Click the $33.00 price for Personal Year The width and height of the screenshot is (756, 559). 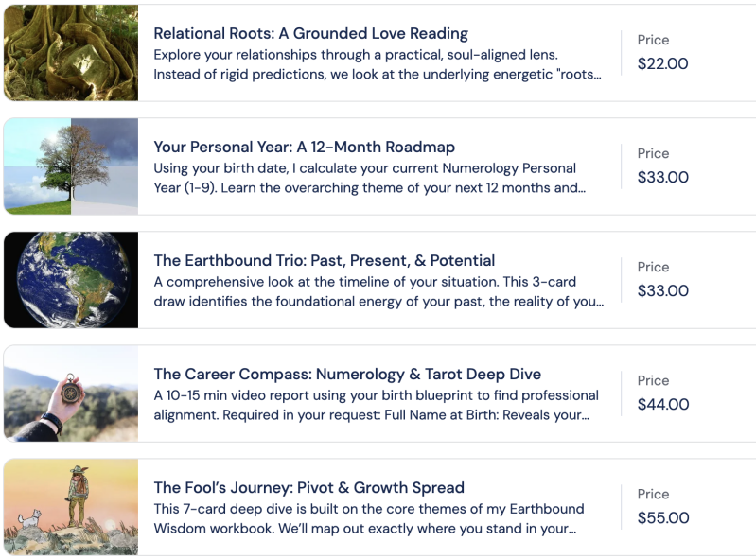tap(662, 178)
